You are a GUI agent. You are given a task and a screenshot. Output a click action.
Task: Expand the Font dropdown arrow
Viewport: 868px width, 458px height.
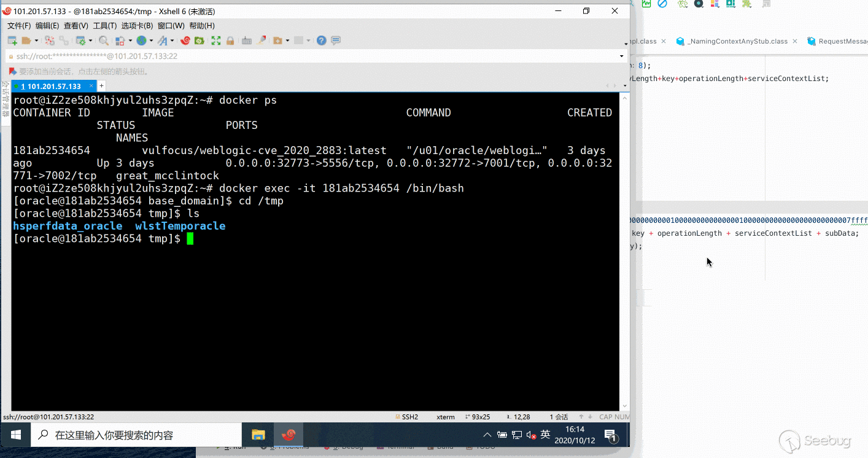172,41
